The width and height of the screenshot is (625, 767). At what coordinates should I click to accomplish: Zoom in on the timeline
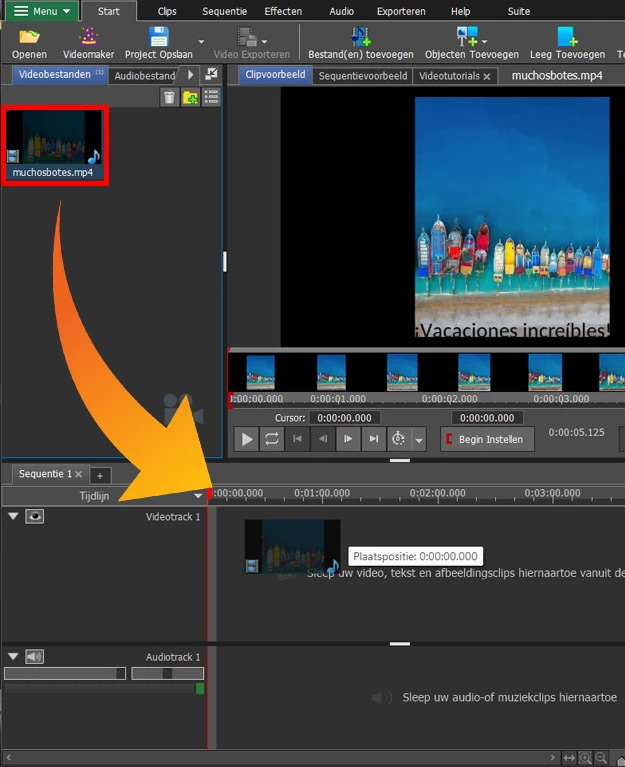[x=585, y=758]
